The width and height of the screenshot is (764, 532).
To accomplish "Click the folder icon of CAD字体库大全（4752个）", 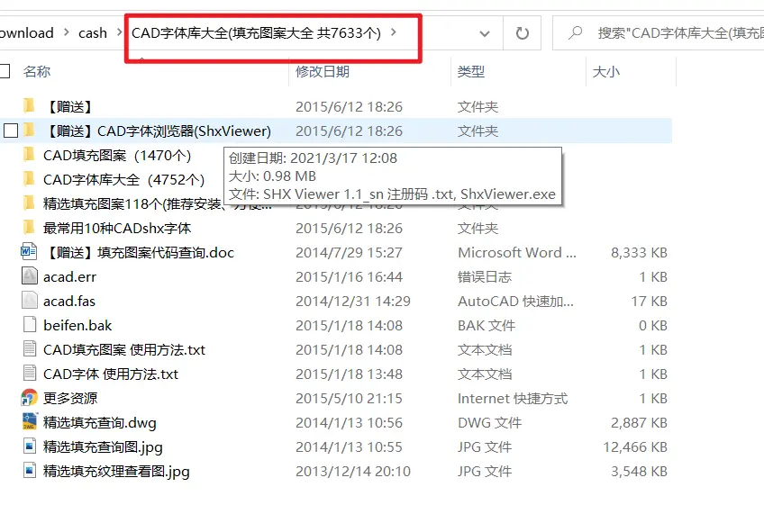I will [29, 179].
